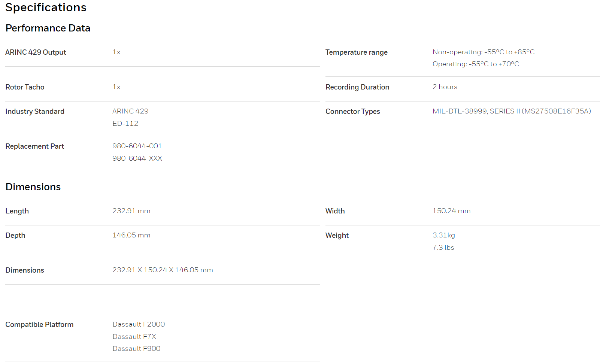
Task: Click the MIL-DTL-38999 connector type value
Action: tap(512, 111)
